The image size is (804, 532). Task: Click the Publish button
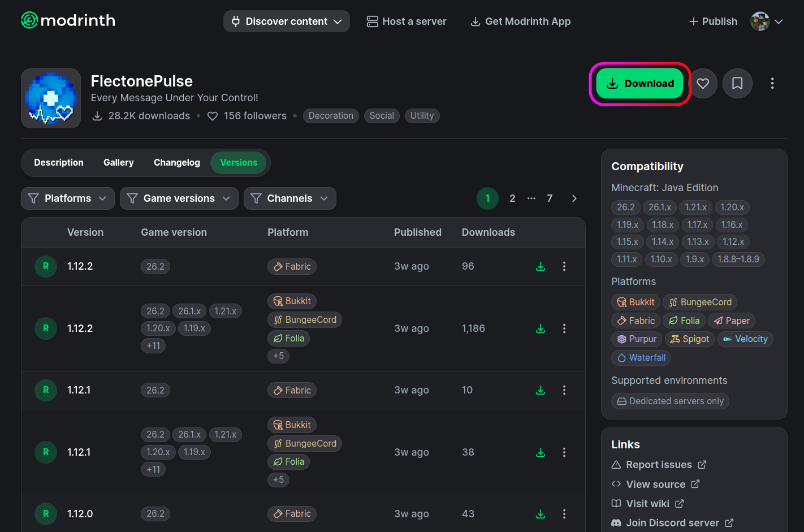point(713,21)
